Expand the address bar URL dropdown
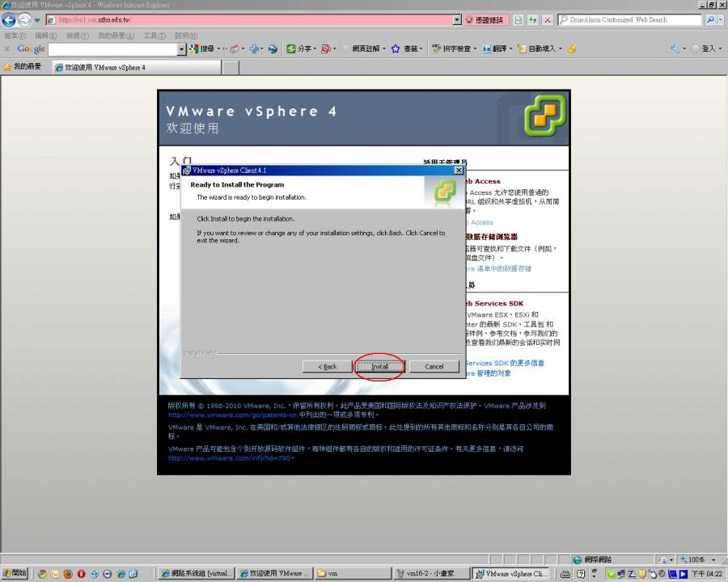Image resolution: width=728 pixels, height=582 pixels. point(457,19)
